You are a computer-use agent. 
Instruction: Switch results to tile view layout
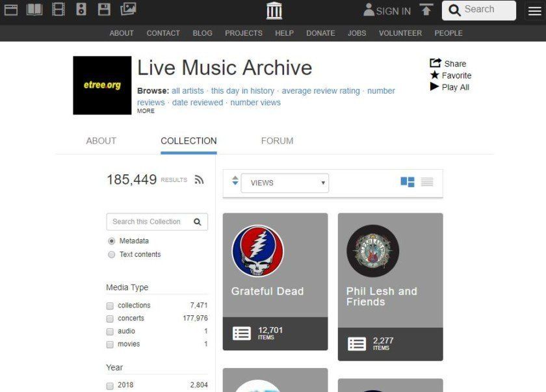[407, 183]
